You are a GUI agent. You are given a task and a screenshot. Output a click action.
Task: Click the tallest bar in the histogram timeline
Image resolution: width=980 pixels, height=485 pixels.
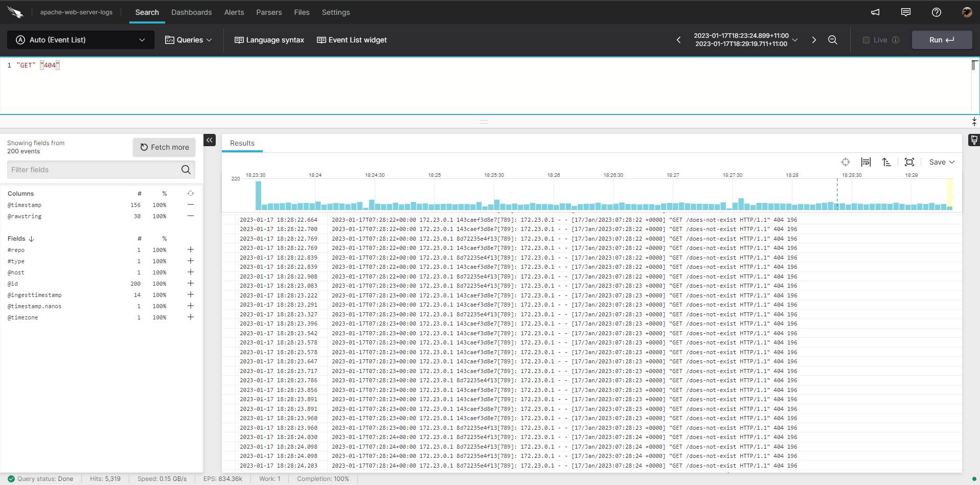click(x=258, y=196)
